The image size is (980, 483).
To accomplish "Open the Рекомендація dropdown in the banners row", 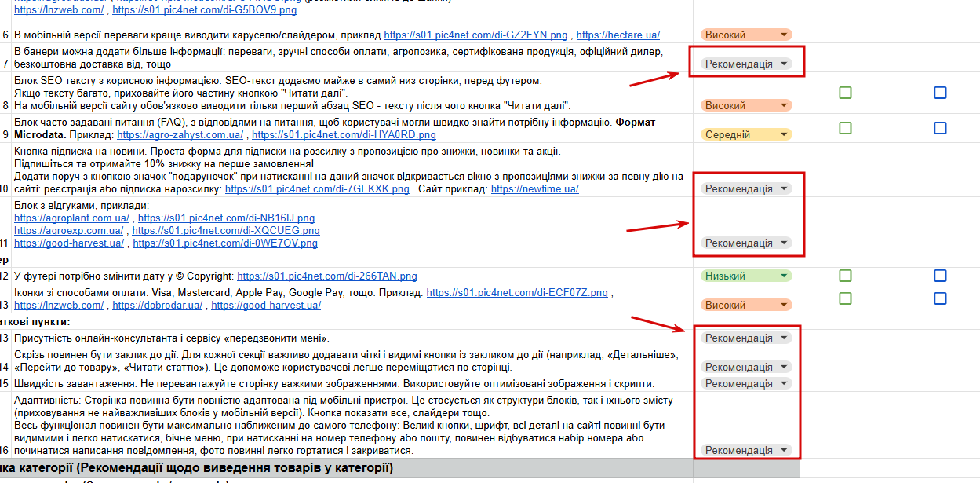I will click(746, 64).
